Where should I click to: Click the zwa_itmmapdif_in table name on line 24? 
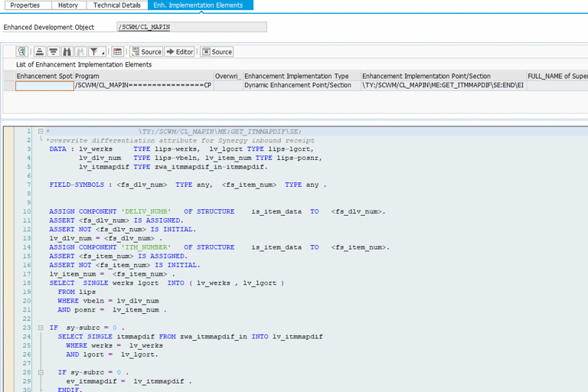coord(214,337)
